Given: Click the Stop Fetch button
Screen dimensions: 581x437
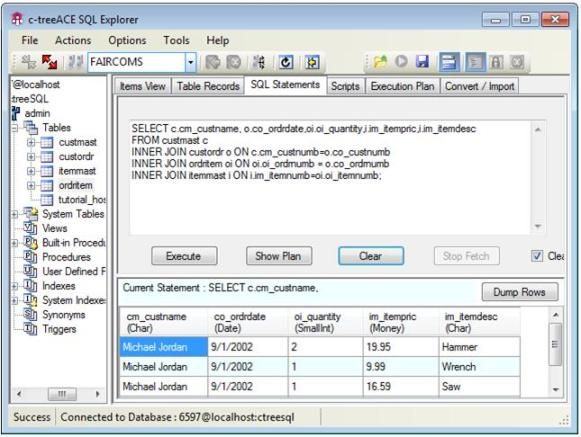Looking at the screenshot, I should click(467, 256).
